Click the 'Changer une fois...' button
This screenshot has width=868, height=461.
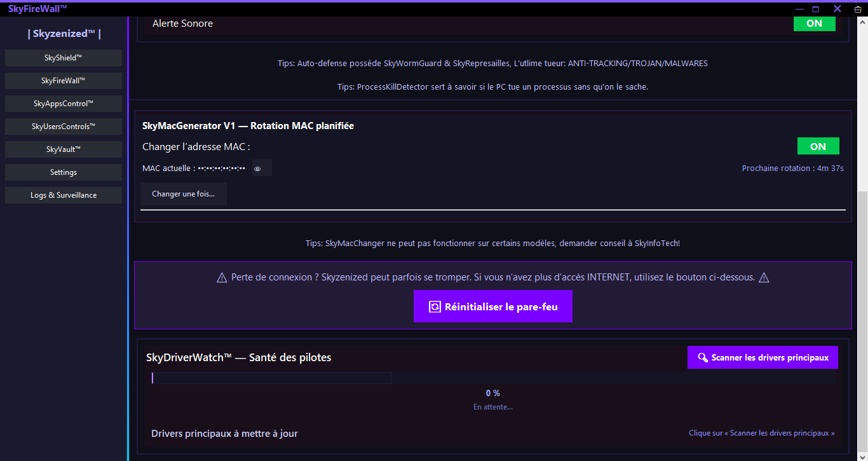pyautogui.click(x=183, y=194)
